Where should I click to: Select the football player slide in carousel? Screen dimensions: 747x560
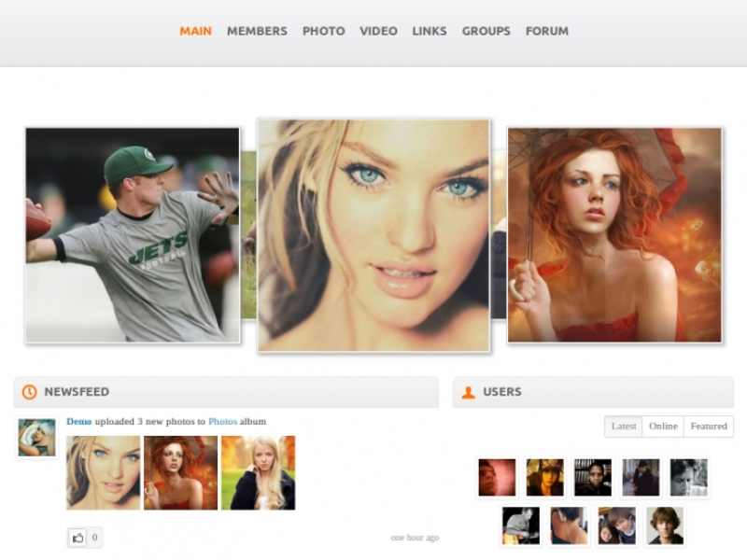pyautogui.click(x=132, y=235)
